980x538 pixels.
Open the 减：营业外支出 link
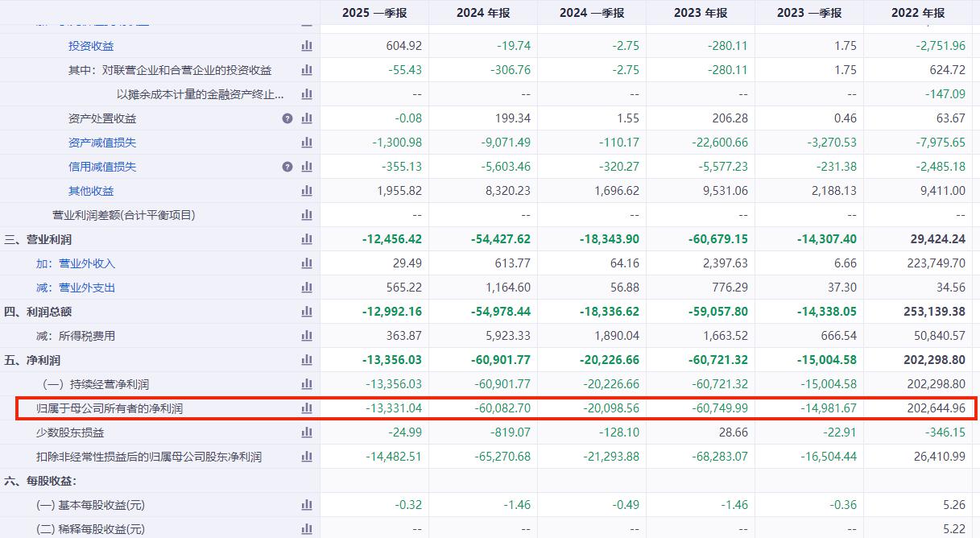click(x=76, y=288)
